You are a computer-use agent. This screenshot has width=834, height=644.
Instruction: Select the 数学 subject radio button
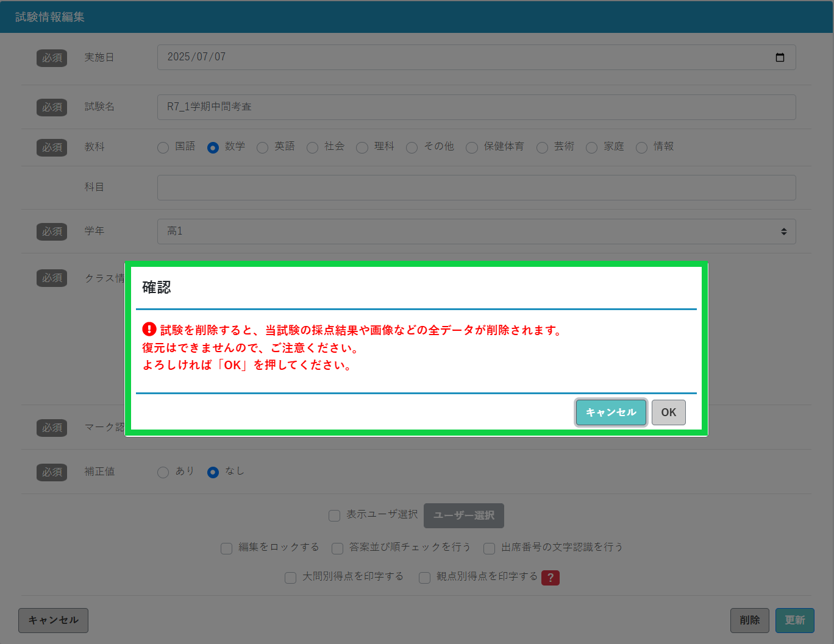(x=213, y=147)
